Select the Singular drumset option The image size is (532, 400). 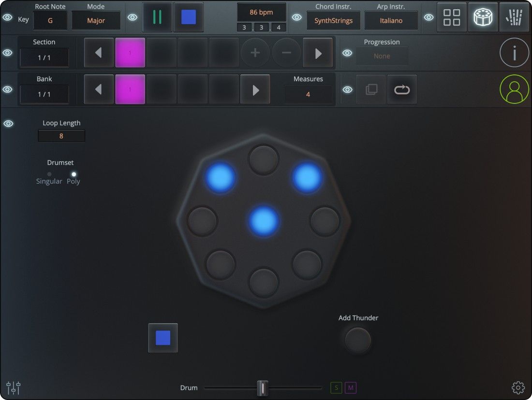point(49,175)
